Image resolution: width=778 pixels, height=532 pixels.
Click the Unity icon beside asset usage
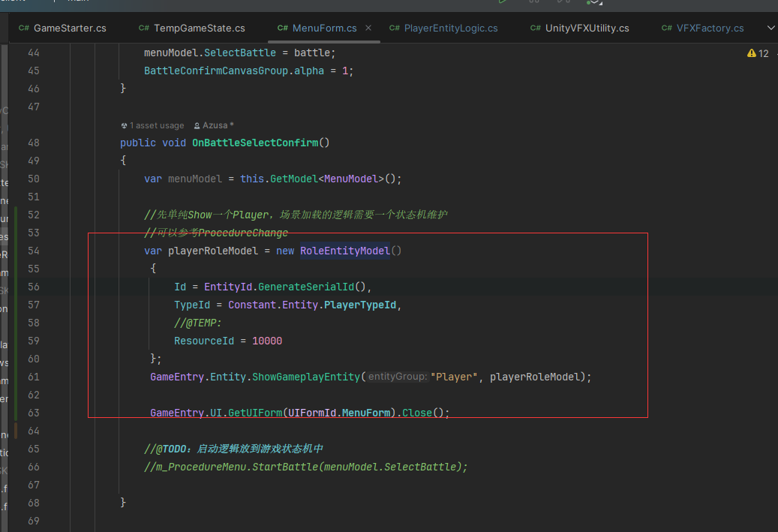124,126
